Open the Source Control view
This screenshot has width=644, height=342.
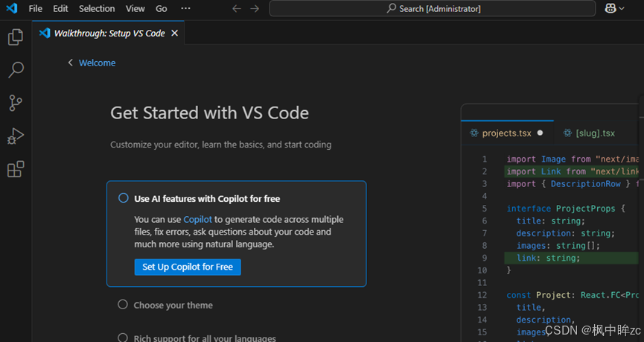(x=16, y=103)
